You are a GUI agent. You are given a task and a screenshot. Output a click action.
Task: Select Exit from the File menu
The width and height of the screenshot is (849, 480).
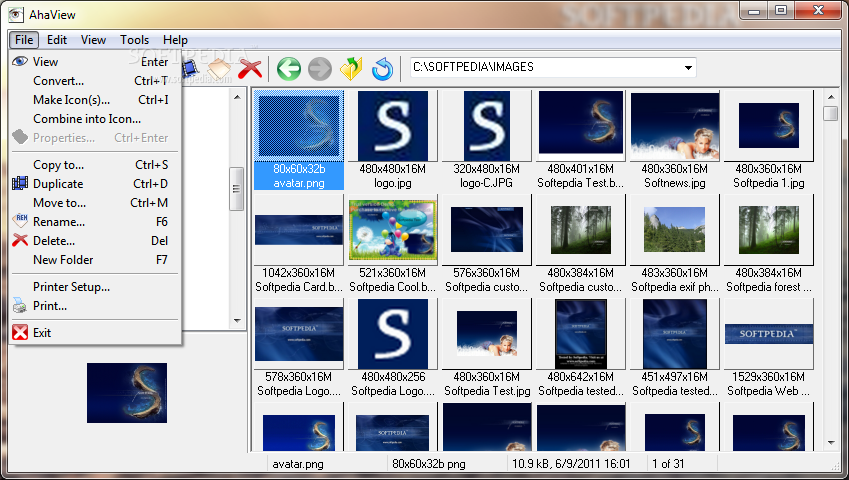(x=95, y=332)
